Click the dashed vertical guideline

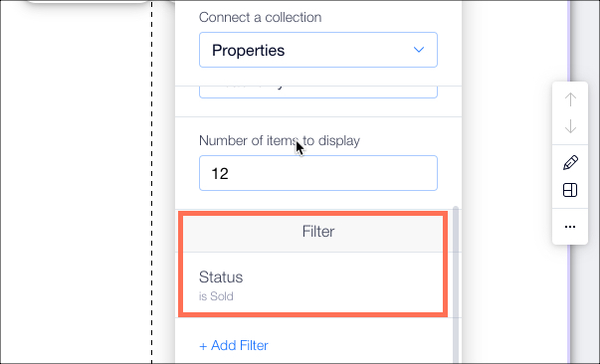[x=151, y=182]
